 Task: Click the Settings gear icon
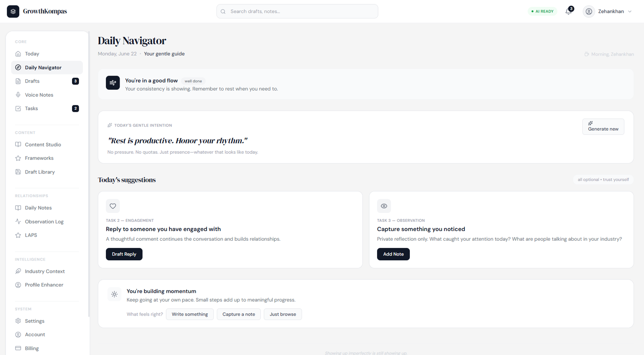click(x=18, y=321)
